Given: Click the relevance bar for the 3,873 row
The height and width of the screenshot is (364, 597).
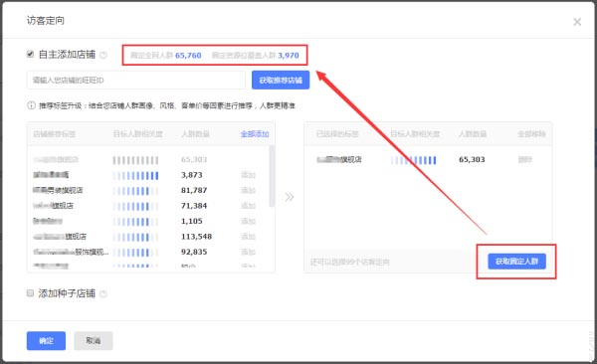Looking at the screenshot, I should pyautogui.click(x=135, y=175).
